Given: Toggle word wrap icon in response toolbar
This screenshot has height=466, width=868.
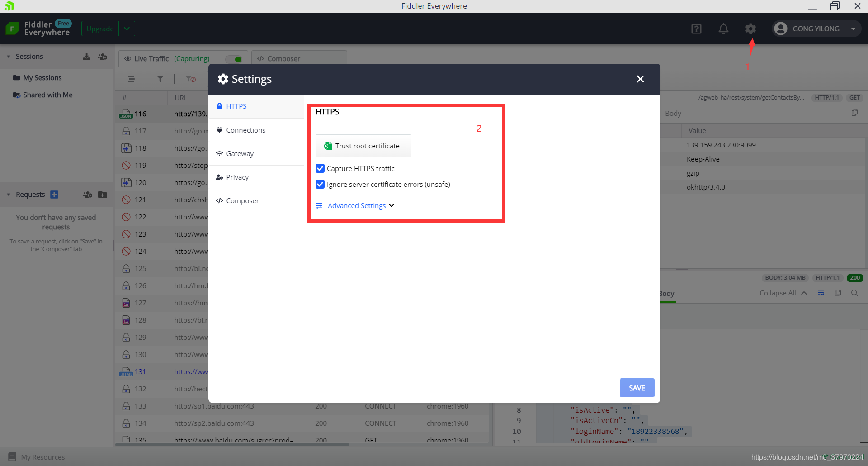Looking at the screenshot, I should coord(821,293).
